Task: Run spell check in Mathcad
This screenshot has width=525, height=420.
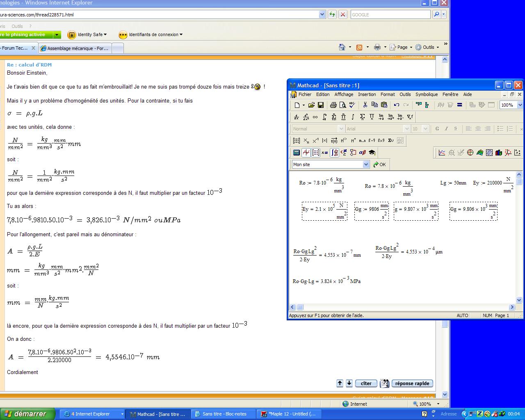Action: pyautogui.click(x=352, y=105)
